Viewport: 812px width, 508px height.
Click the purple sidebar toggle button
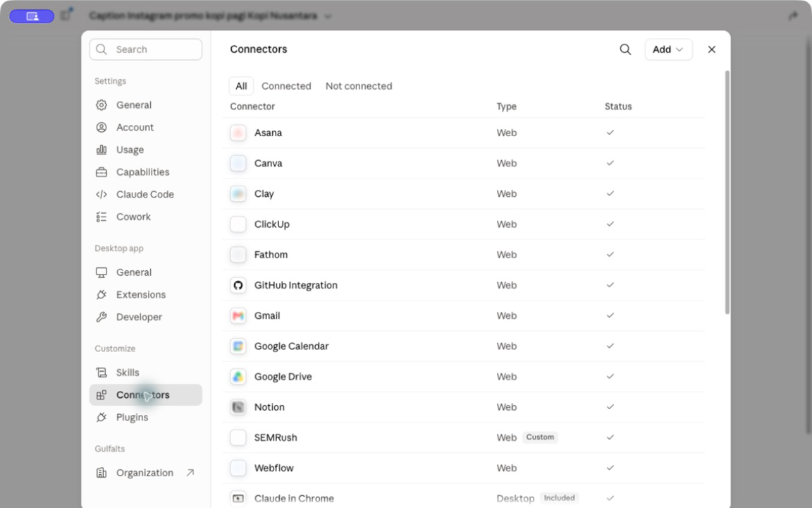[x=32, y=16]
